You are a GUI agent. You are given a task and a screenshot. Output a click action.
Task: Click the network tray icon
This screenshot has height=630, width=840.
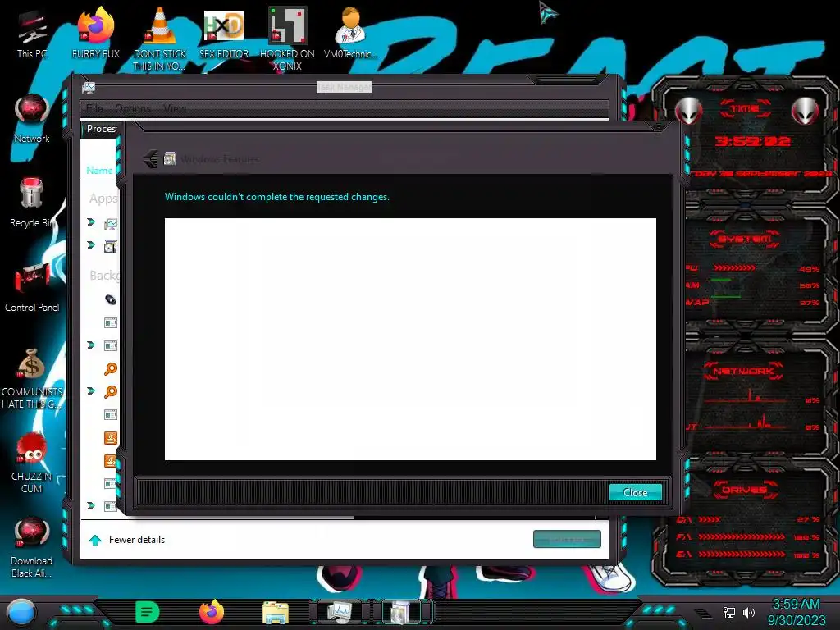click(x=729, y=612)
